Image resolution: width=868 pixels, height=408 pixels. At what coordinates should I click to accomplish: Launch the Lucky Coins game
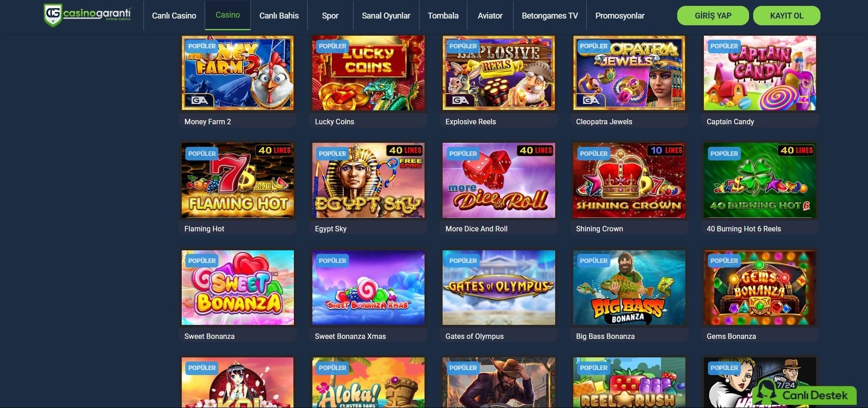[x=368, y=73]
